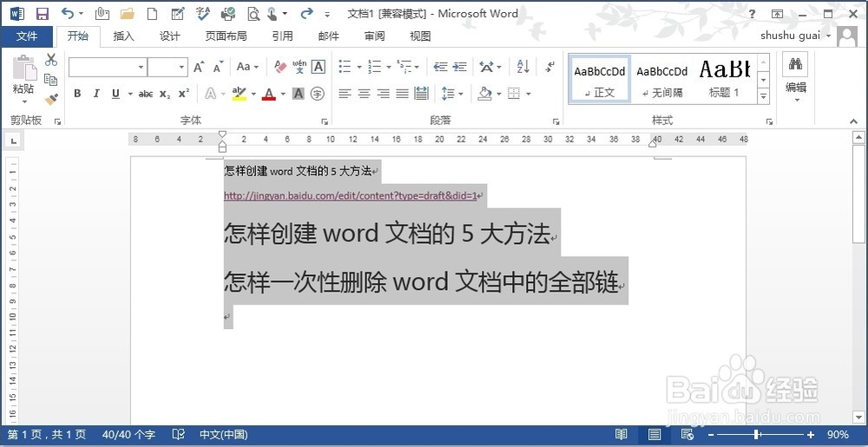Click the 90% zoom level
This screenshot has width=868, height=447.
point(838,435)
